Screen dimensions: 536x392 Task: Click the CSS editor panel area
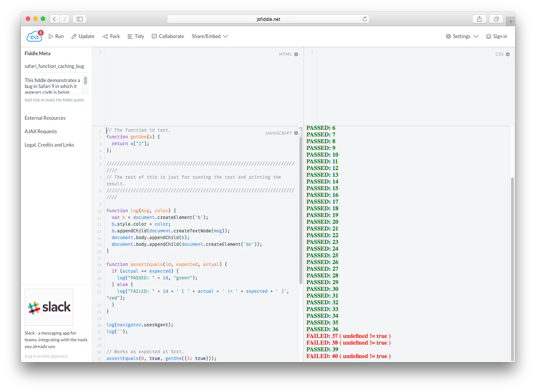[409, 87]
